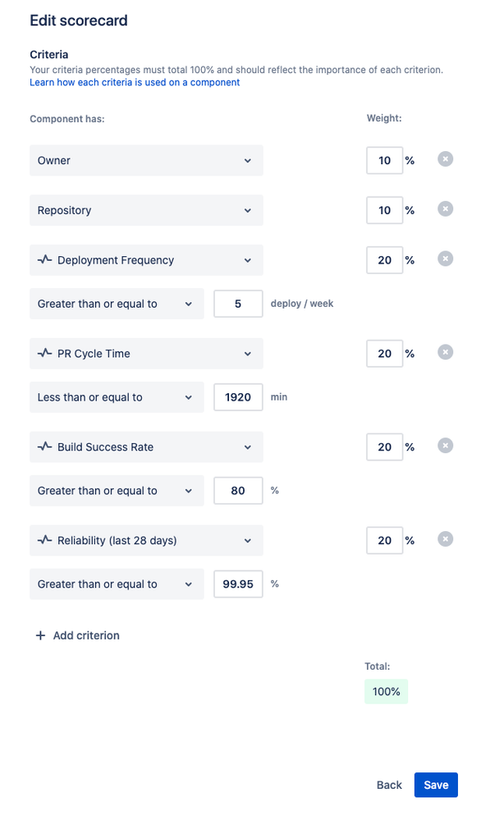Save the scorecard
Screen dimensions: 504x820
[436, 785]
